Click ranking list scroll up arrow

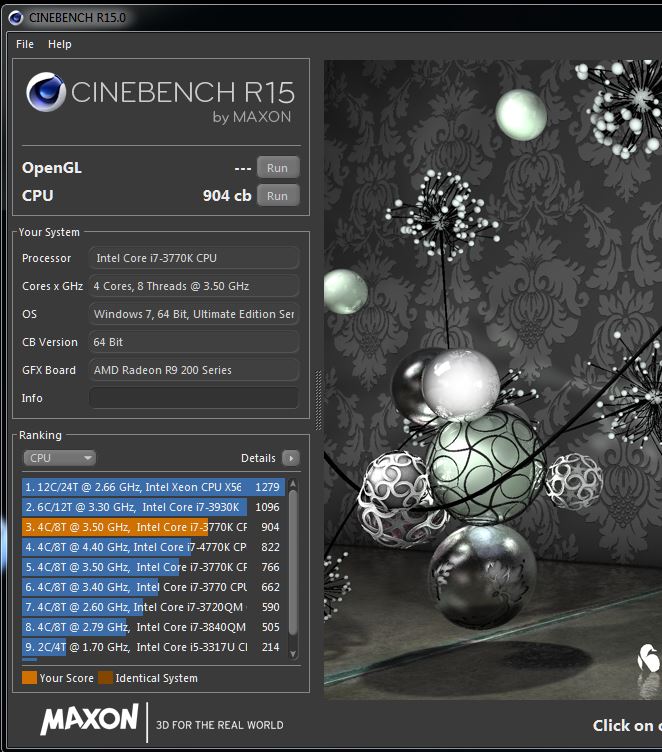click(293, 483)
